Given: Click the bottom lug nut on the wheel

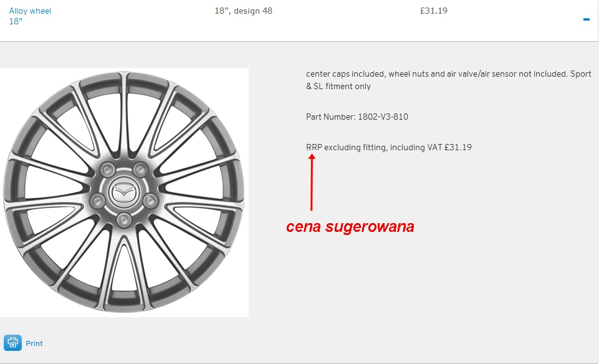Looking at the screenshot, I should pyautogui.click(x=123, y=220).
